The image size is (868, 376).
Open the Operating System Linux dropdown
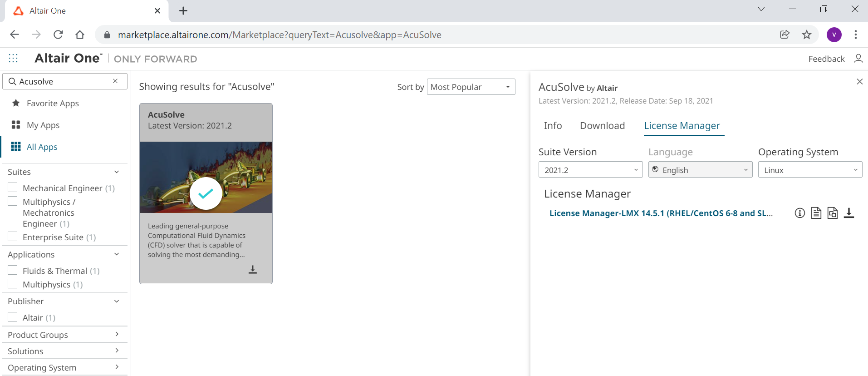[x=810, y=170]
